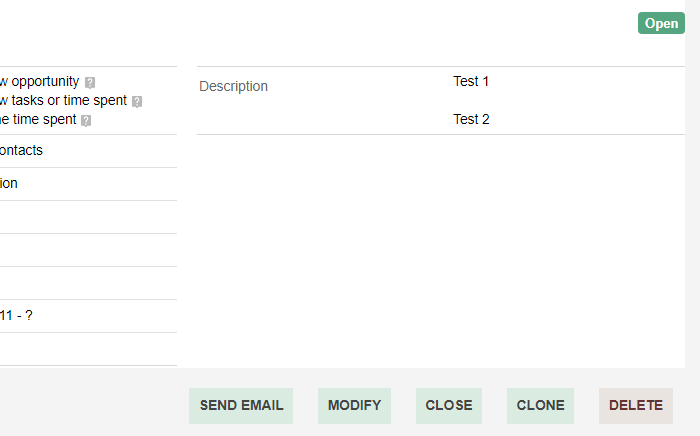Click the CLONE button
Viewport: 700px width, 436px height.
pyautogui.click(x=540, y=406)
